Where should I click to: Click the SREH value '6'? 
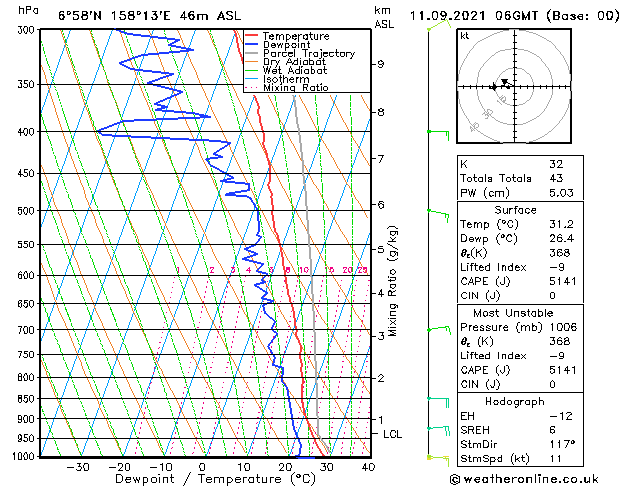pyautogui.click(x=552, y=430)
